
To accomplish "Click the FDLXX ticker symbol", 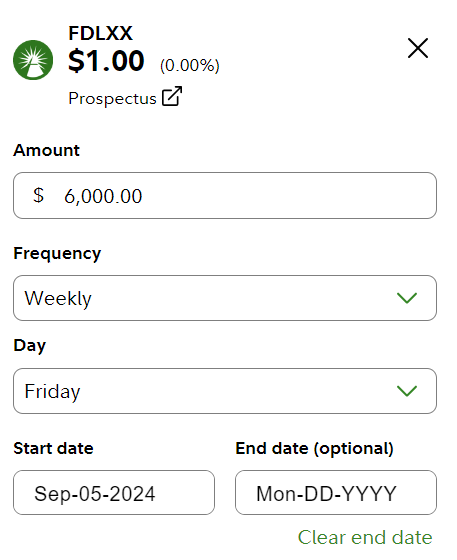I will [100, 33].
